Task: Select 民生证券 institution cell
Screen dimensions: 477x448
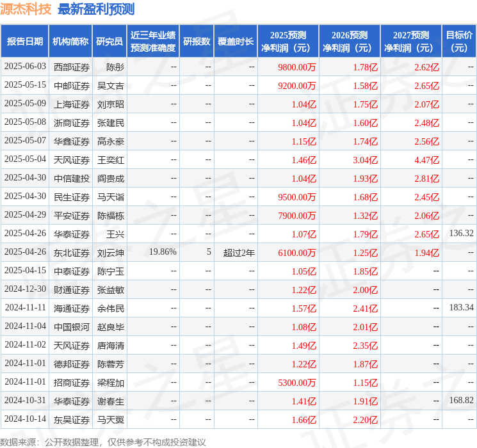Action: (x=70, y=196)
